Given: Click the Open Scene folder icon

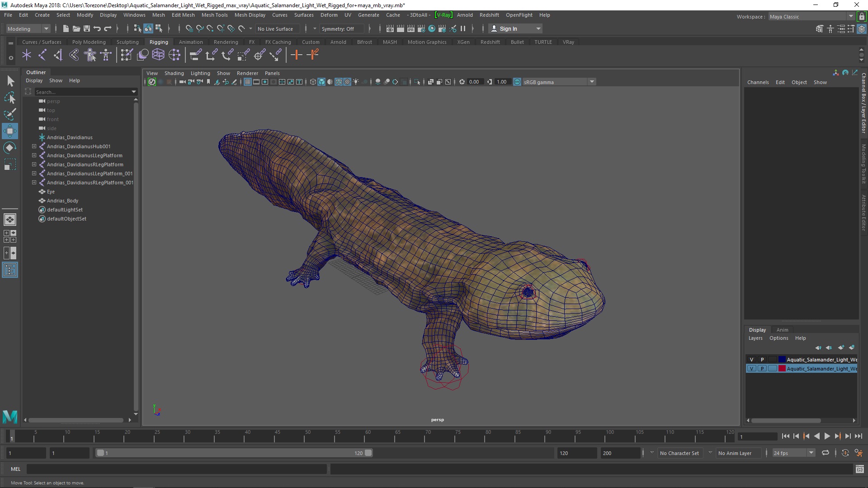Looking at the screenshot, I should tap(76, 28).
